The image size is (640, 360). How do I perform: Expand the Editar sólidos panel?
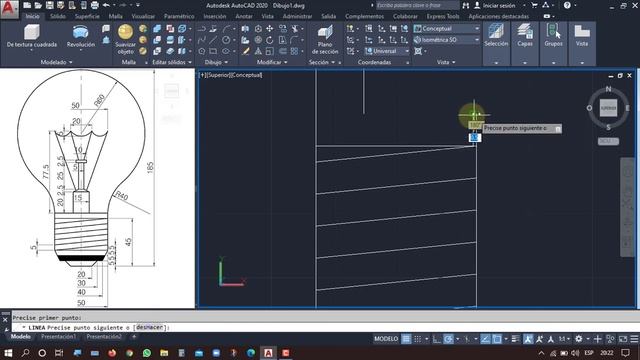(172, 62)
